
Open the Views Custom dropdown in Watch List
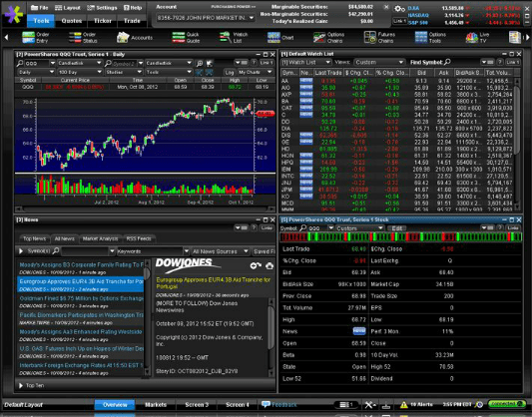pos(379,63)
